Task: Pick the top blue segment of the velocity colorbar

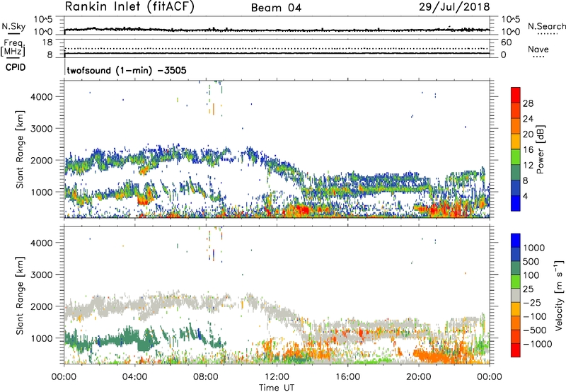Action: click(x=516, y=241)
